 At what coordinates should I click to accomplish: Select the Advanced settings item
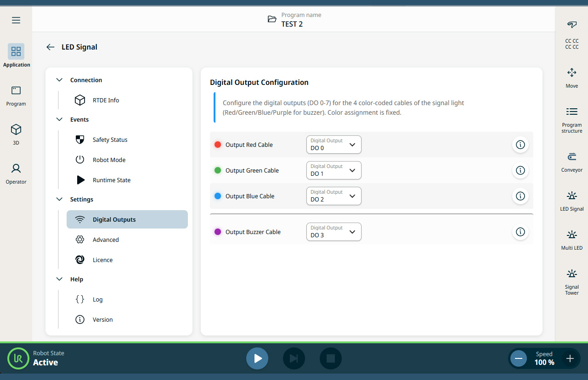(106, 240)
